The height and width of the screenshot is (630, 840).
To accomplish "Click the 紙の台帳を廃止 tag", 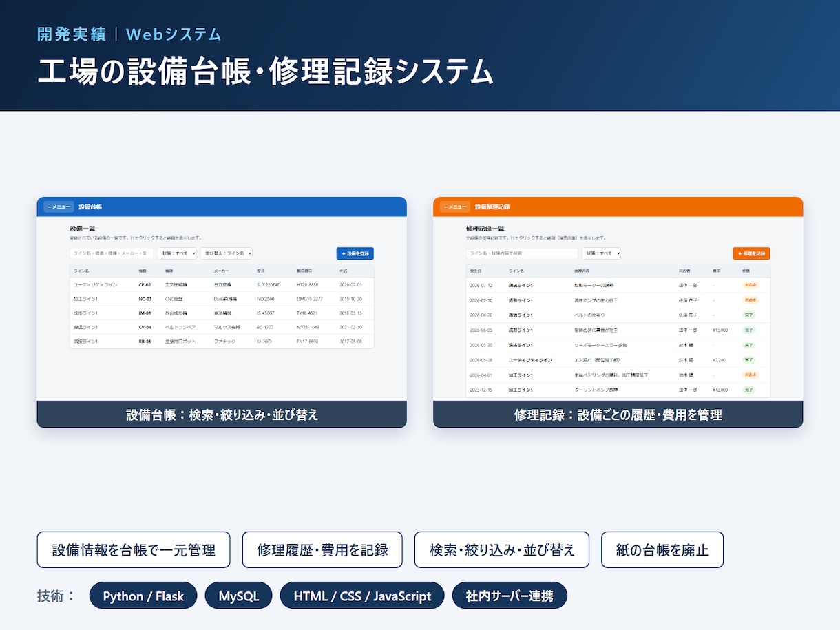I will (x=662, y=549).
